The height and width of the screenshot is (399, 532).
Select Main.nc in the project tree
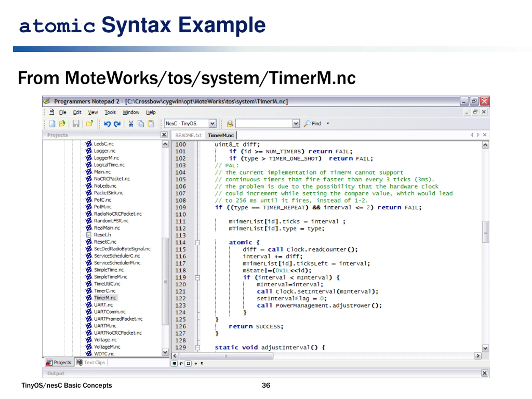pos(102,172)
